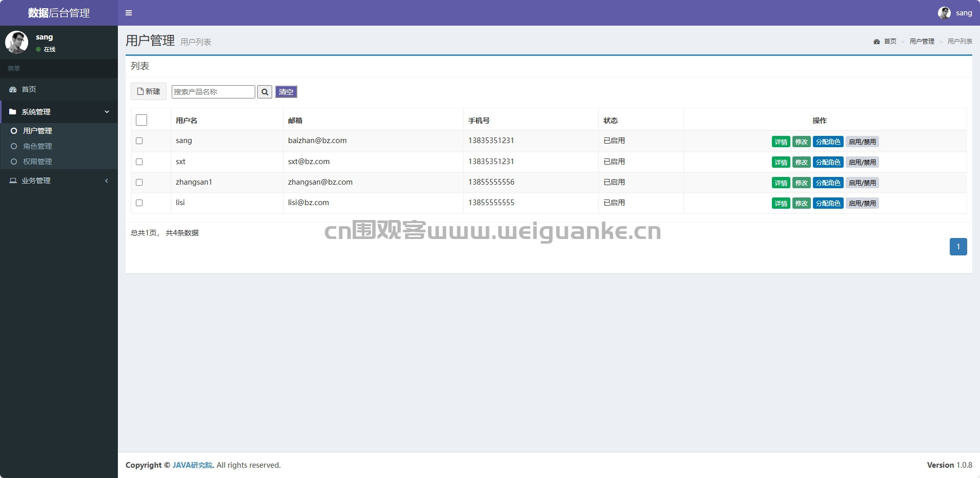The width and height of the screenshot is (980, 478).
Task: Check the checkbox for user lisi
Action: tap(139, 203)
